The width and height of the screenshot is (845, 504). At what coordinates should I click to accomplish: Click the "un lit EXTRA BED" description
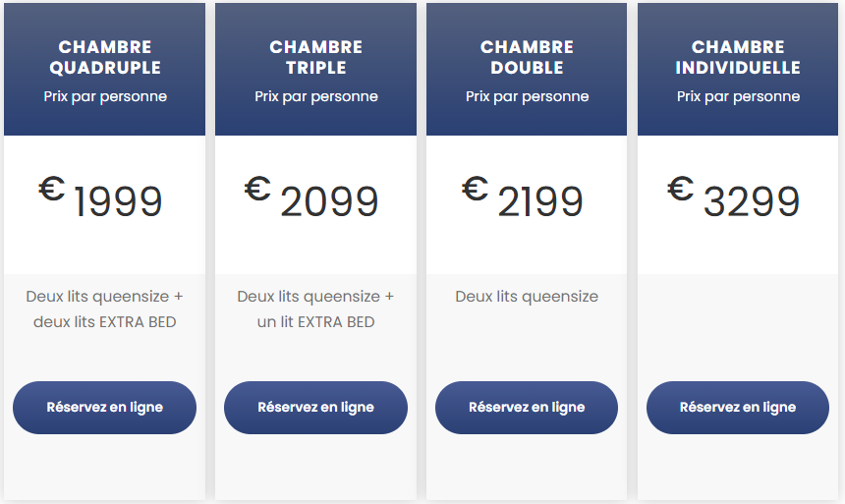(315, 321)
